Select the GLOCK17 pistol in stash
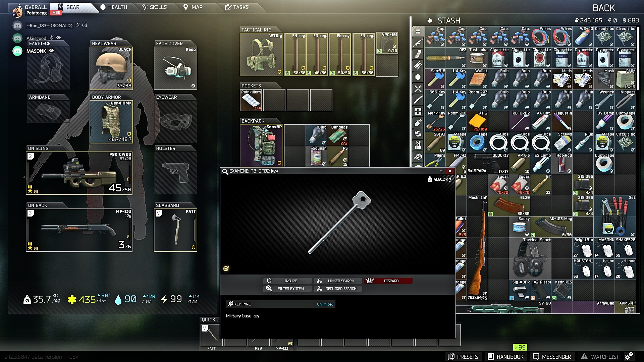644x362 pixels. 488,163
